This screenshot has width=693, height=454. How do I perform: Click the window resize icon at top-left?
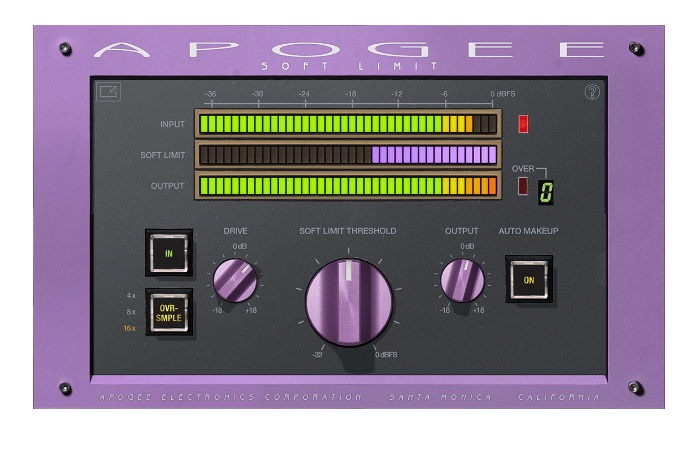point(108,92)
